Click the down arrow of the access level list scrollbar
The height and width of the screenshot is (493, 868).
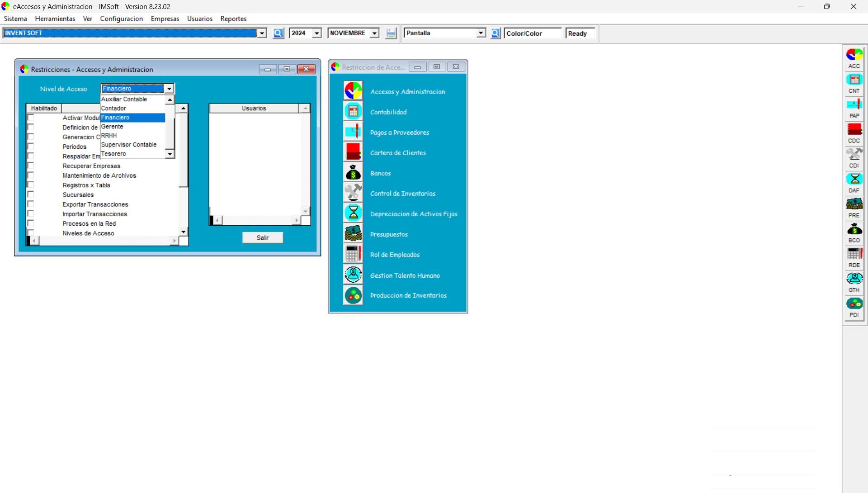click(x=170, y=154)
